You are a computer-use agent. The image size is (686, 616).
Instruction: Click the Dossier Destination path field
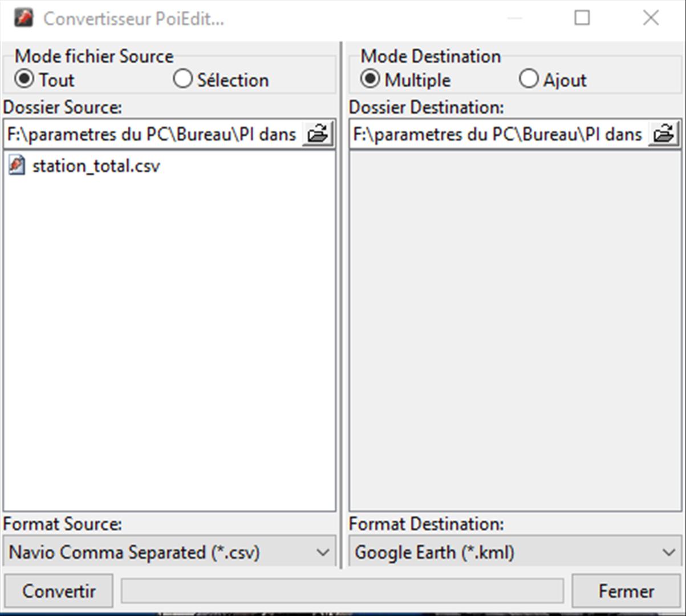(499, 134)
